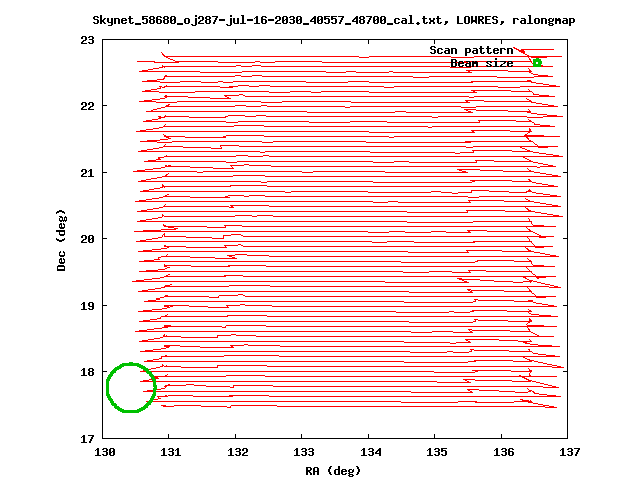Click the 23 tick label on Dec axis
Image resolution: width=640 pixels, height=480 pixels.
[x=87, y=40]
